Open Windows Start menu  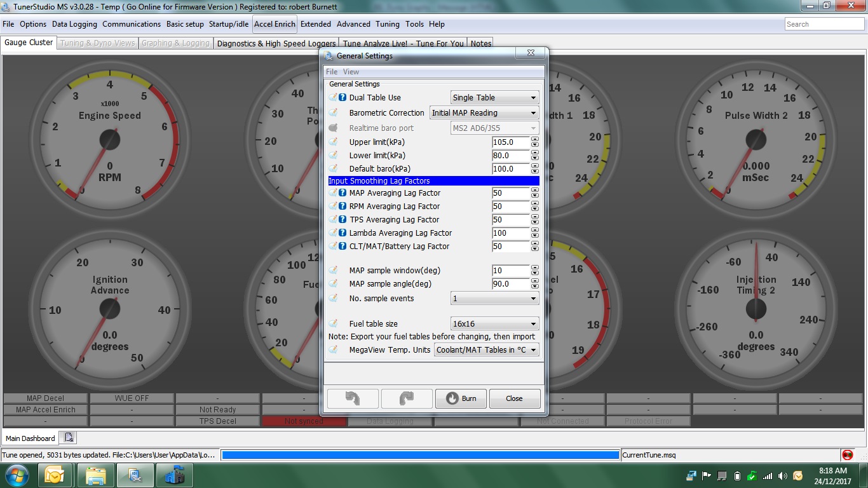pyautogui.click(x=16, y=475)
